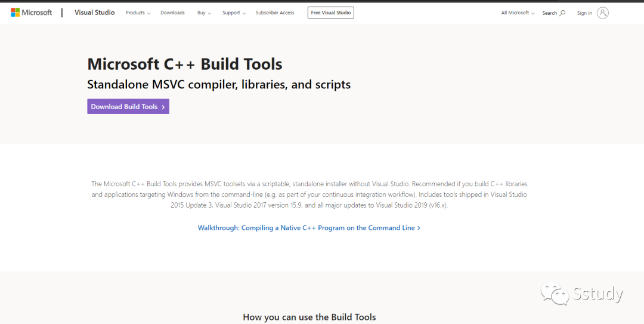644x324 pixels.
Task: Click the paragraph starting 'The Microsoft C++ Build Tools provides'
Action: pos(309,195)
